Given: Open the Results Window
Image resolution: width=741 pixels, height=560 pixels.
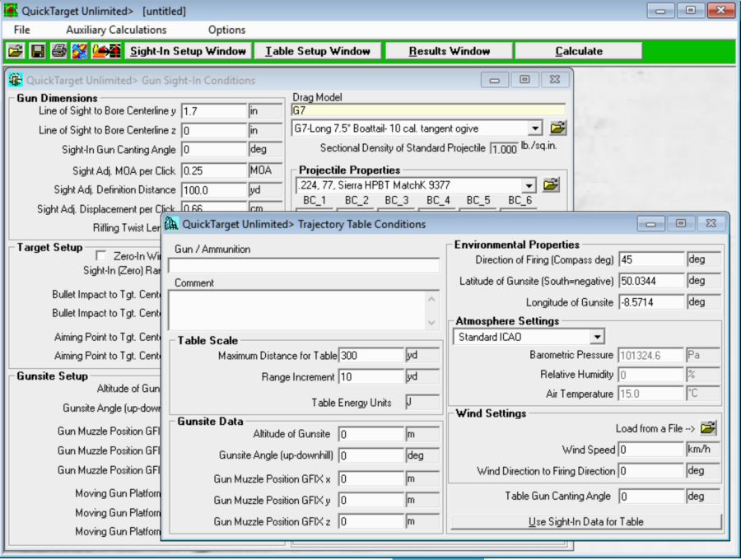Looking at the screenshot, I should (x=449, y=51).
